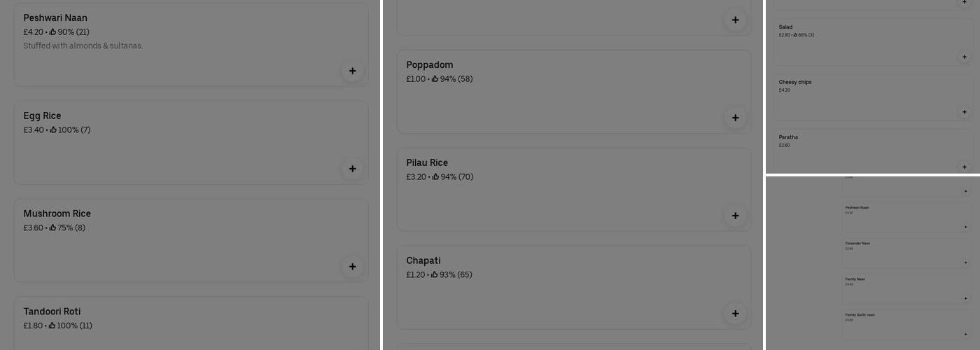The width and height of the screenshot is (980, 350).
Task: Open the Salad item title
Action: [x=785, y=27]
